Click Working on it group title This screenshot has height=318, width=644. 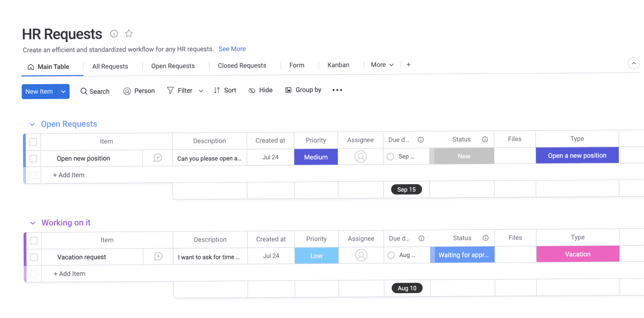(x=66, y=223)
